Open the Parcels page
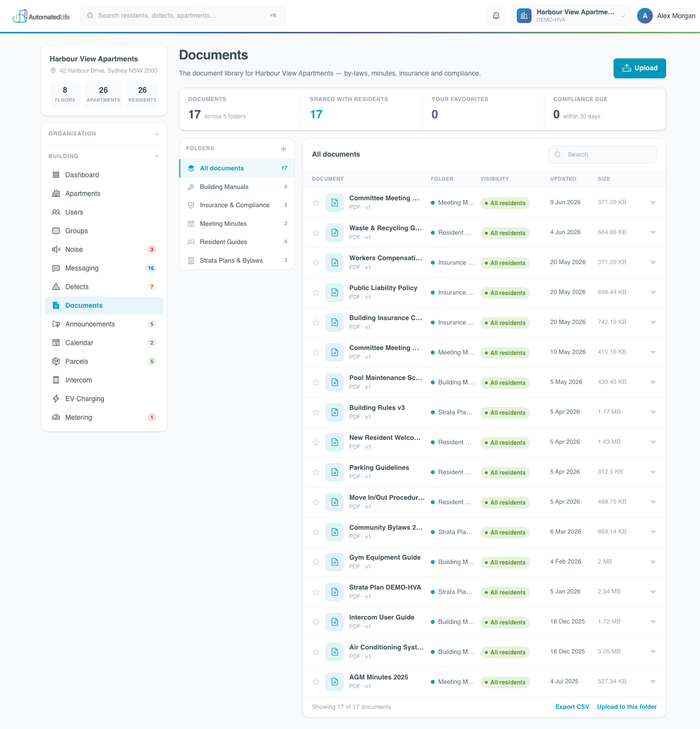The image size is (700, 729). point(104,361)
